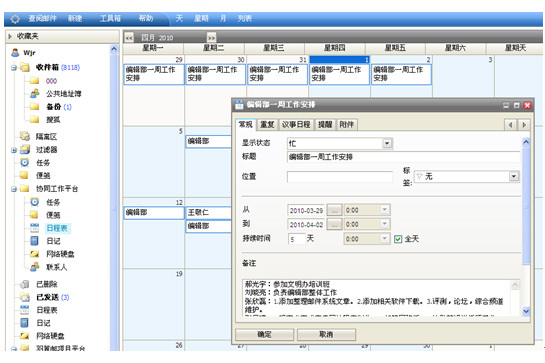The width and height of the screenshot is (545, 363).
Task: Open the Wjr user account icon
Action: (x=15, y=53)
